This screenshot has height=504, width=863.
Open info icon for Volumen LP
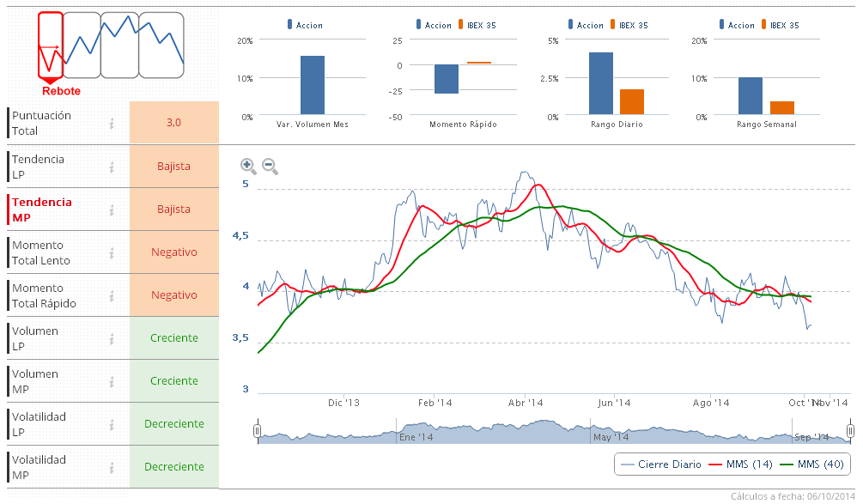coord(112,338)
